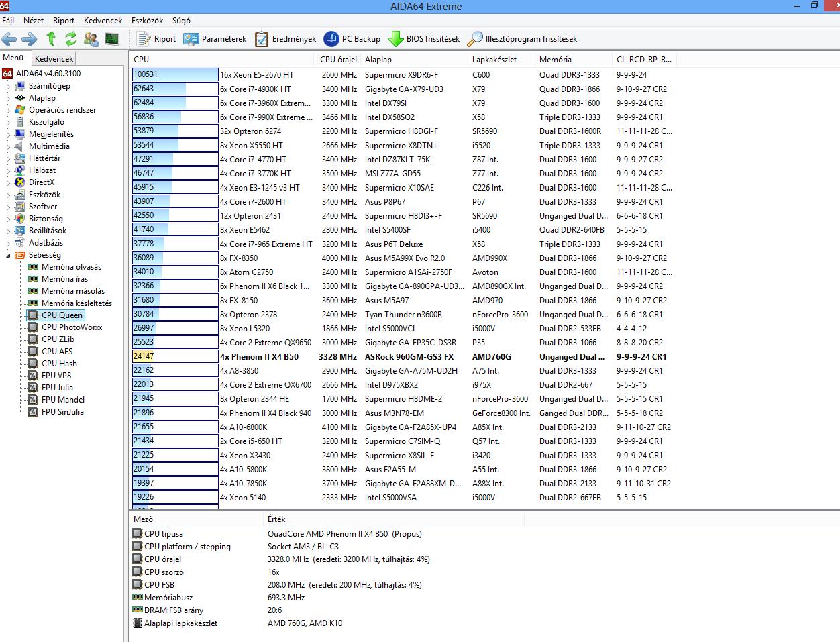Open Paraméterek from the toolbar
The image size is (840, 642).
215,39
